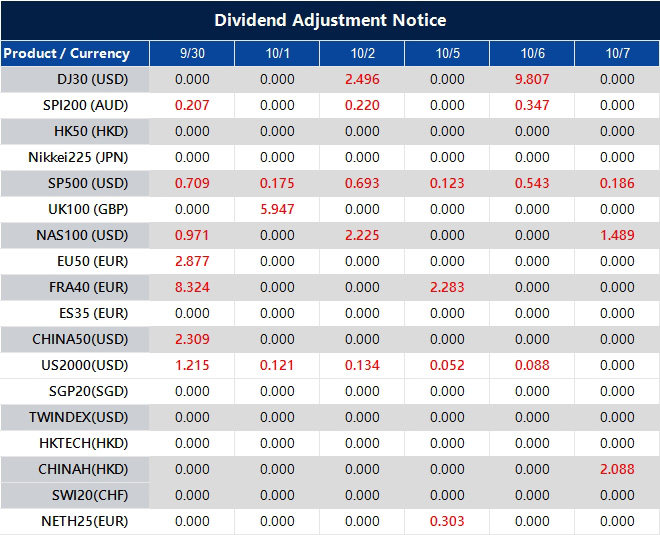Click the DJ30 (USD) row label

click(93, 80)
